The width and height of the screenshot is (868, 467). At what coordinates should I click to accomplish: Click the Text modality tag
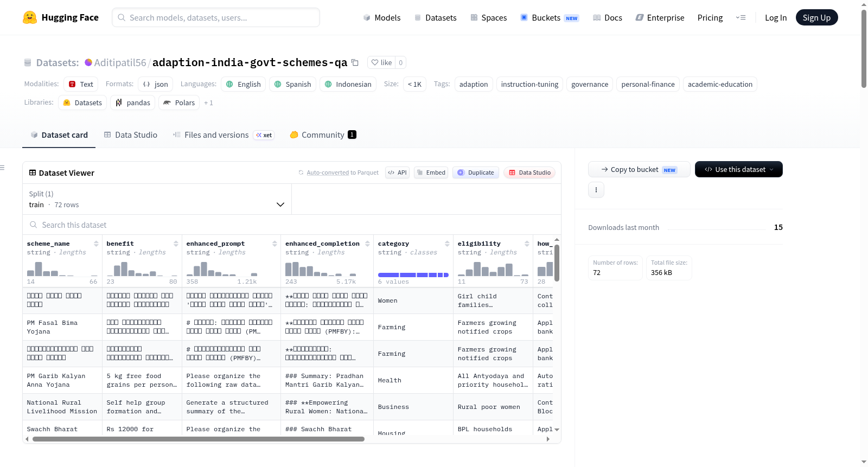pos(81,84)
